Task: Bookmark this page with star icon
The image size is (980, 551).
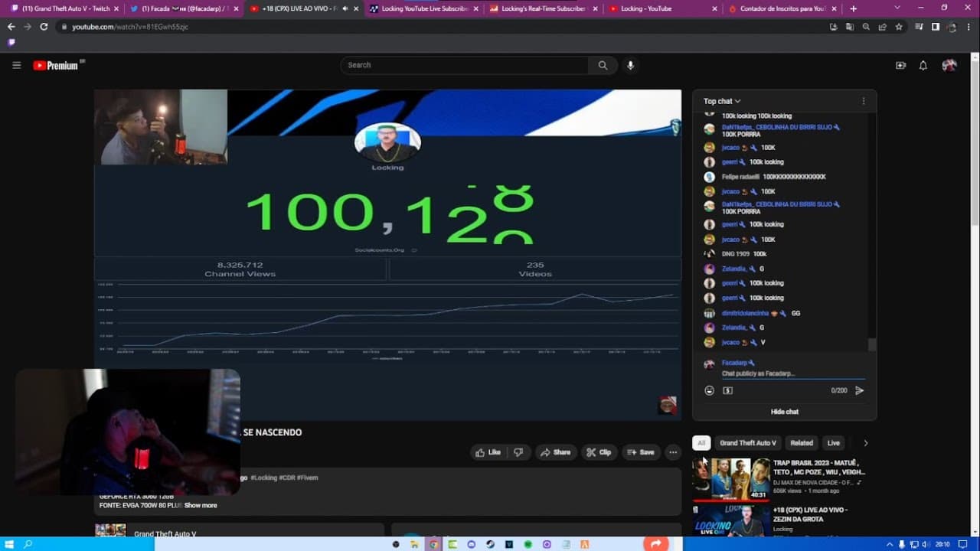Action: coord(899,26)
